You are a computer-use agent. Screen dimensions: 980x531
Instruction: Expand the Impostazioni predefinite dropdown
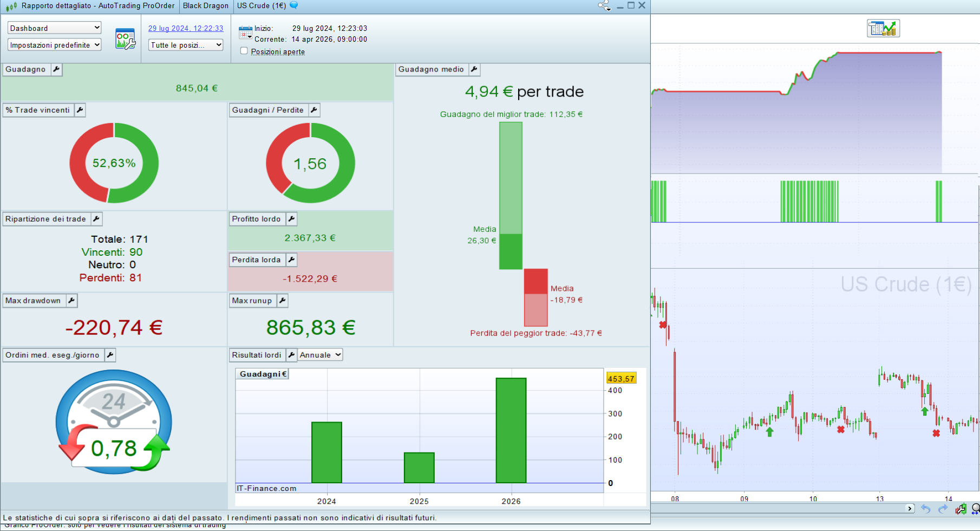point(54,45)
